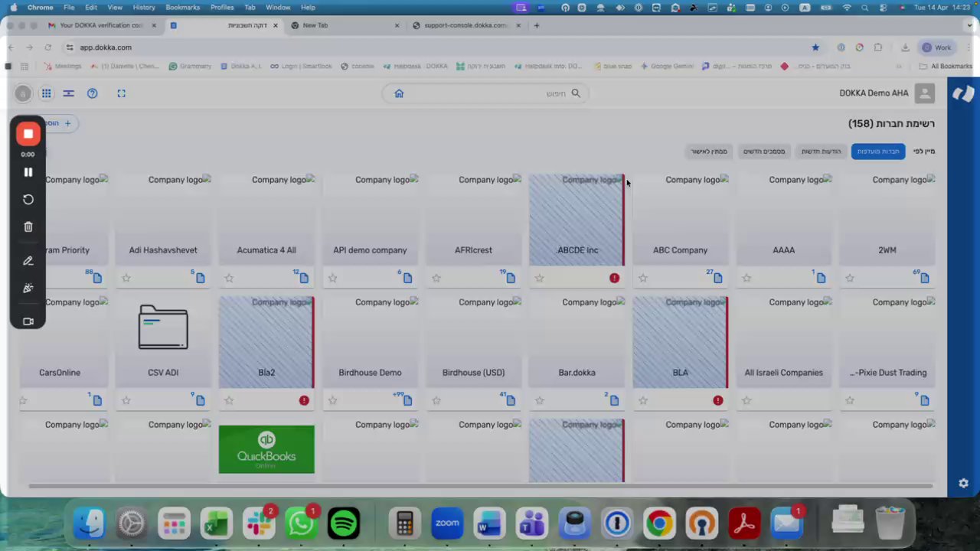Click red error icon on Bla2 card

(x=304, y=400)
